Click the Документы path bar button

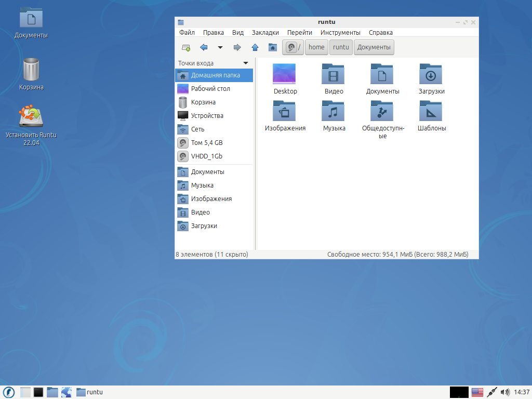click(374, 47)
